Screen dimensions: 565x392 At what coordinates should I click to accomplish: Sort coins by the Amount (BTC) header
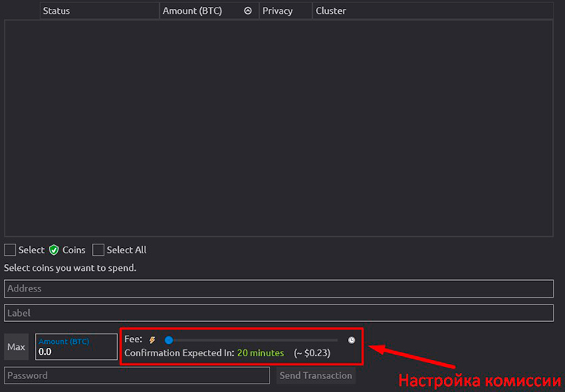click(193, 11)
